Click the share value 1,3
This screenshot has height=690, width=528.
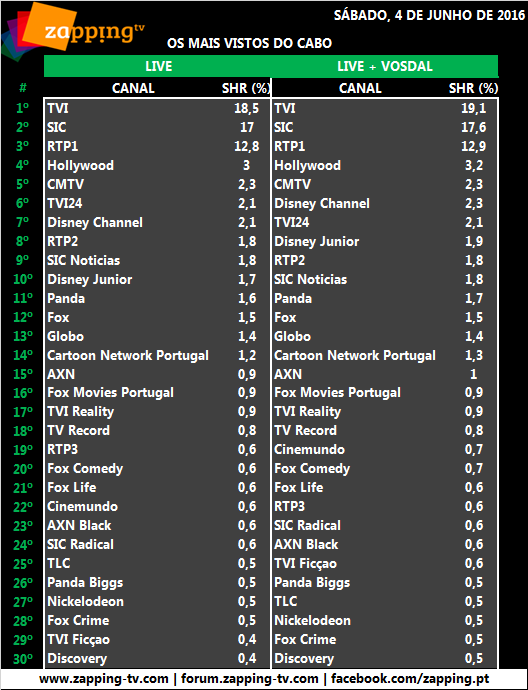(474, 355)
